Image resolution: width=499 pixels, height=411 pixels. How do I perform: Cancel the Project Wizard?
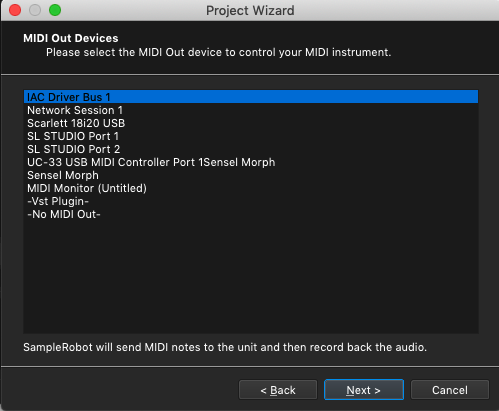[x=450, y=390]
